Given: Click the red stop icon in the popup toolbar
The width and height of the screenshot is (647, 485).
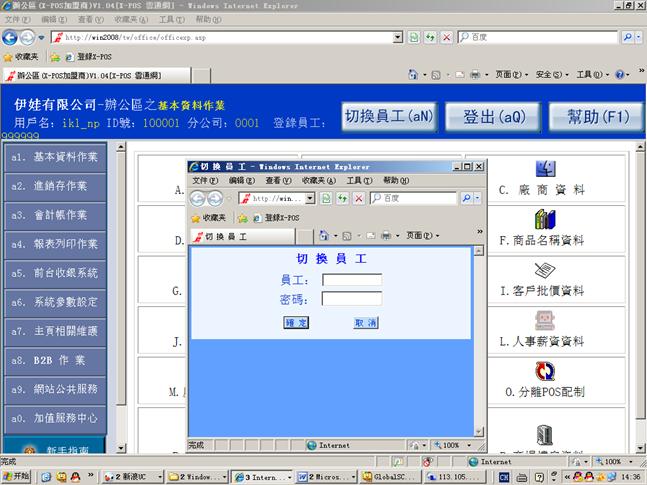Looking at the screenshot, I should pyautogui.click(x=358, y=199).
